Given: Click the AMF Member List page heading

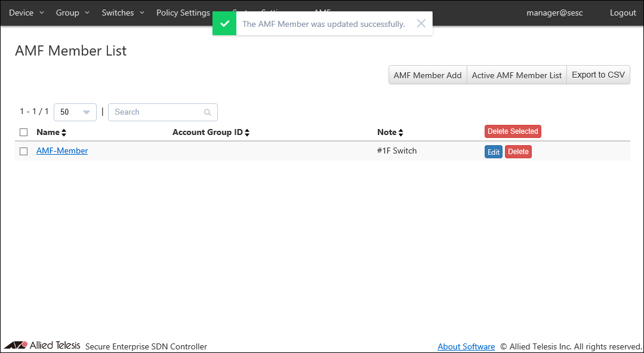Looking at the screenshot, I should pos(70,51).
